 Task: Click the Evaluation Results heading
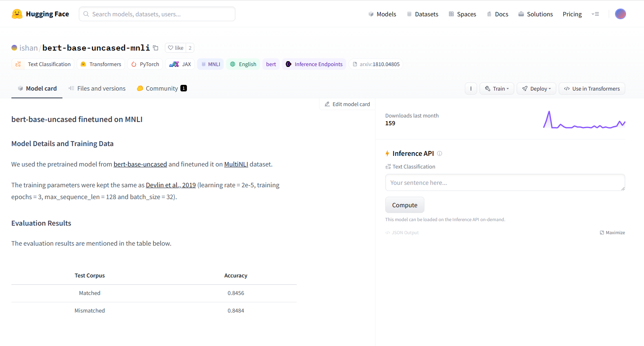click(x=41, y=223)
